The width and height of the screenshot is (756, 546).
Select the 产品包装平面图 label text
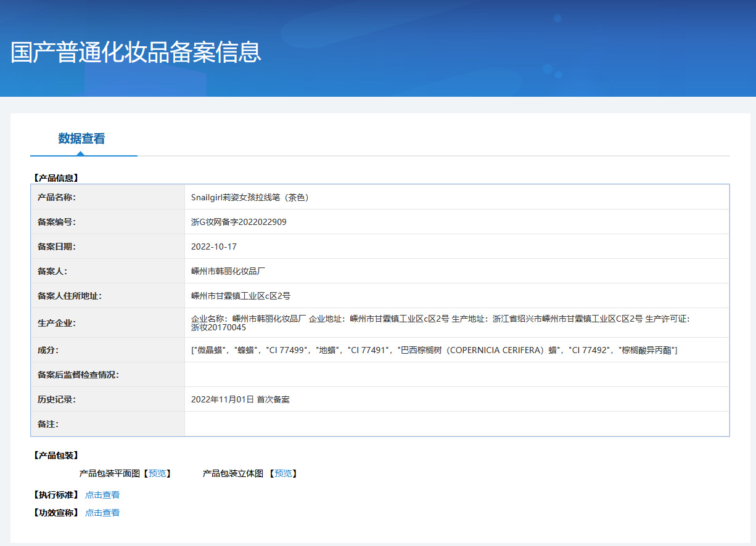tap(110, 473)
